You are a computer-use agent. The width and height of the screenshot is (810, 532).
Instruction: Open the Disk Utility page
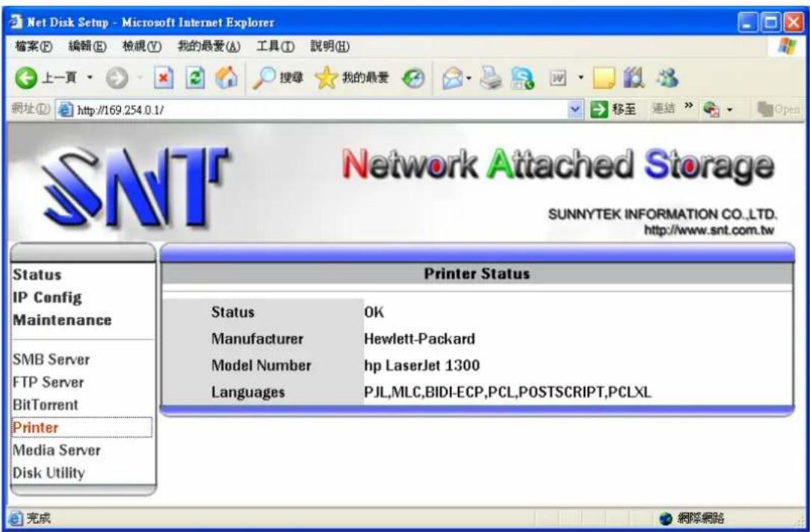tap(49, 473)
